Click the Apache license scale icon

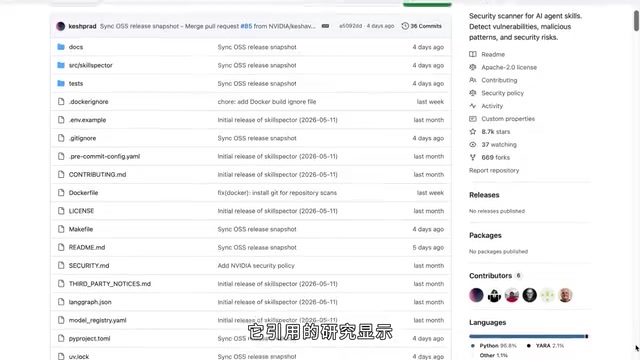click(473, 67)
